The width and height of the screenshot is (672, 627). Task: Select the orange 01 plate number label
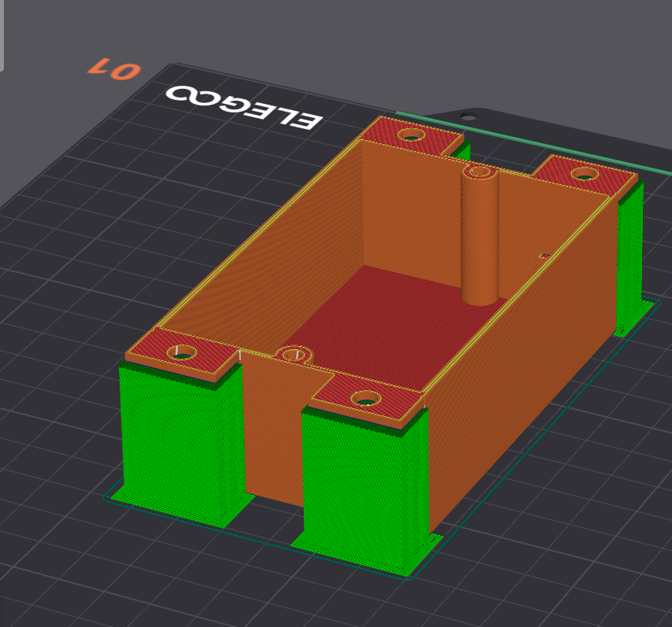[x=114, y=68]
